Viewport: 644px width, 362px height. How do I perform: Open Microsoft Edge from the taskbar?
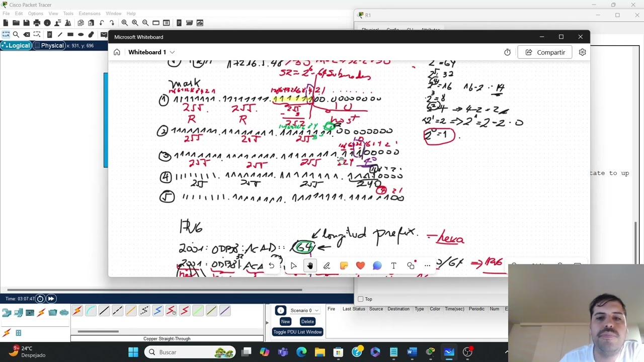point(301,352)
